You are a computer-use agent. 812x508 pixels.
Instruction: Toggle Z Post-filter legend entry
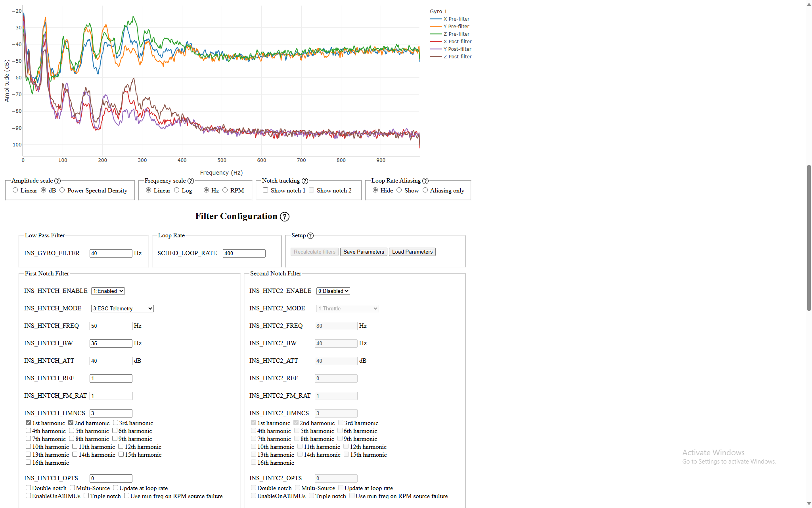(457, 57)
